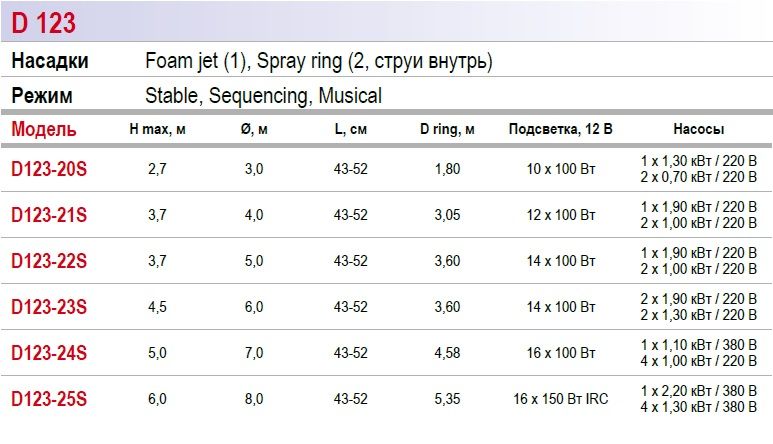Click the 16 x 150 Вт IRC cell

click(560, 399)
